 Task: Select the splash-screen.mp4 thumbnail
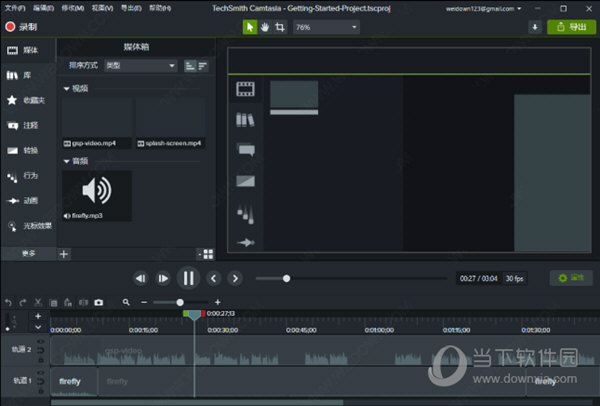171,123
